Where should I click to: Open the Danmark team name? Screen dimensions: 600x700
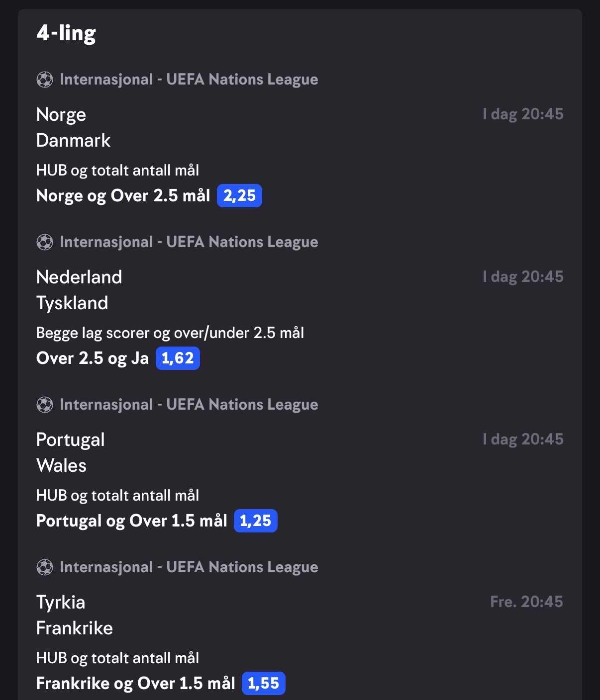73,141
